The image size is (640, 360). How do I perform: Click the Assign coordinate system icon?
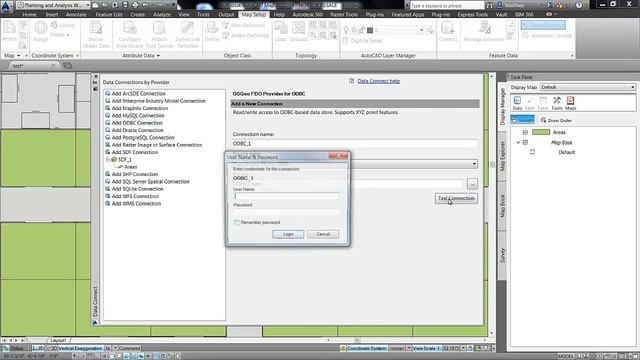click(40, 32)
